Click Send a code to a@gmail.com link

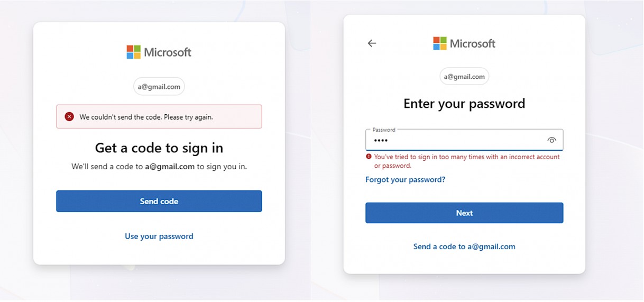(464, 246)
